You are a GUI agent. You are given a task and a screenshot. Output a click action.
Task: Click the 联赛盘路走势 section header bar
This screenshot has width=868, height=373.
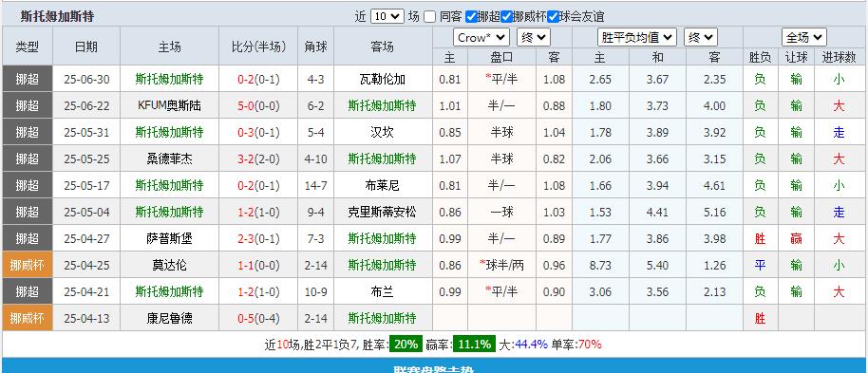(x=434, y=366)
